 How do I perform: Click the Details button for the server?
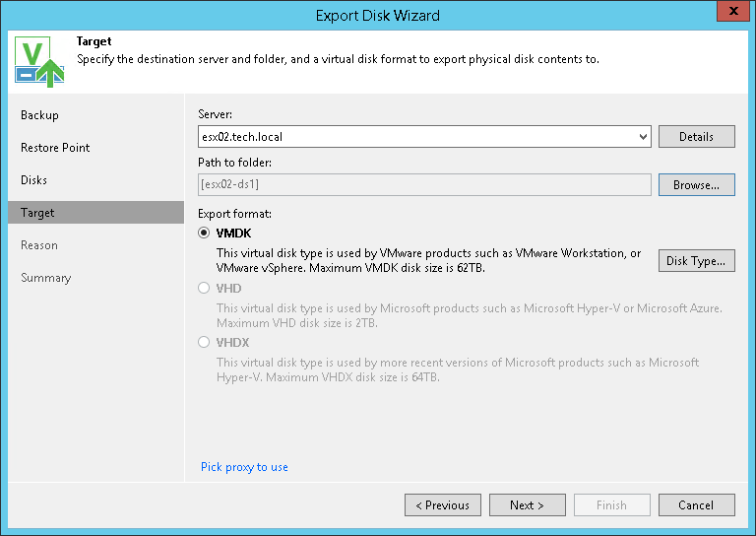(697, 137)
